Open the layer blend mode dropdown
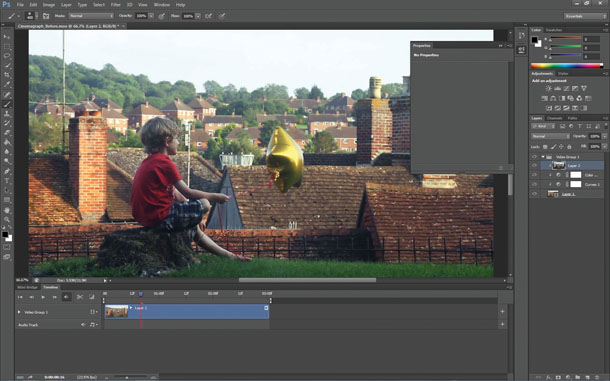The image size is (610, 381). [x=550, y=136]
